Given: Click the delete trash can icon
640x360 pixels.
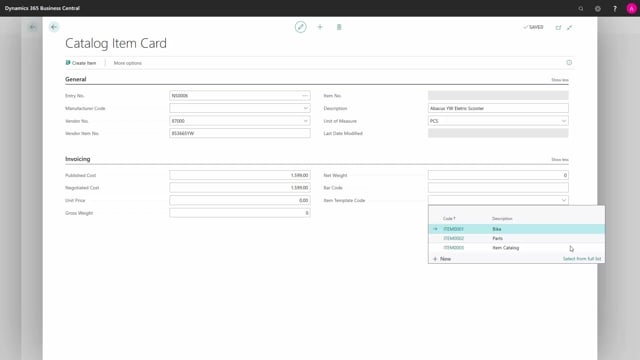Looking at the screenshot, I should pos(339,27).
